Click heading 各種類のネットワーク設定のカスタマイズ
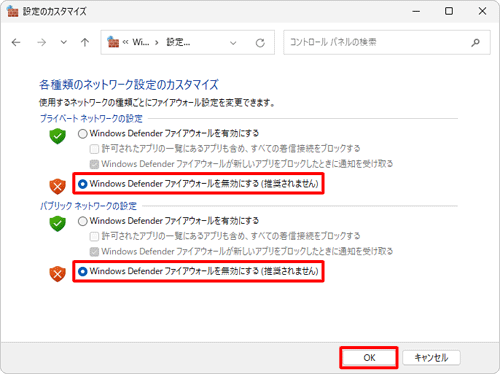Screen dimensions: 500x374 pos(129,85)
